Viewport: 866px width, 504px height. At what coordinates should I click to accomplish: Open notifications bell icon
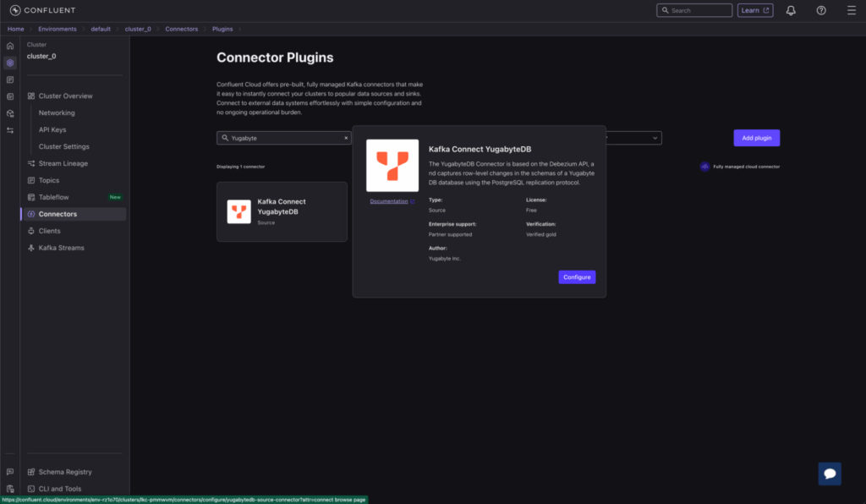(x=791, y=10)
